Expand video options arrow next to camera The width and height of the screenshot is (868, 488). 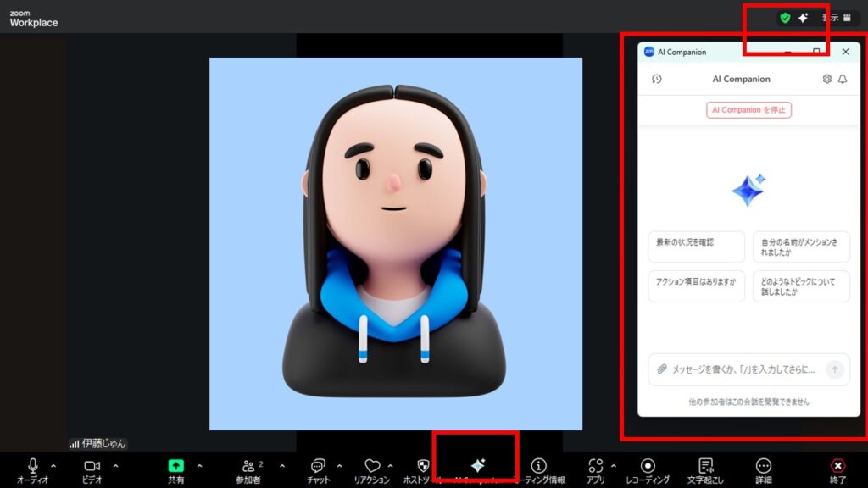click(115, 465)
